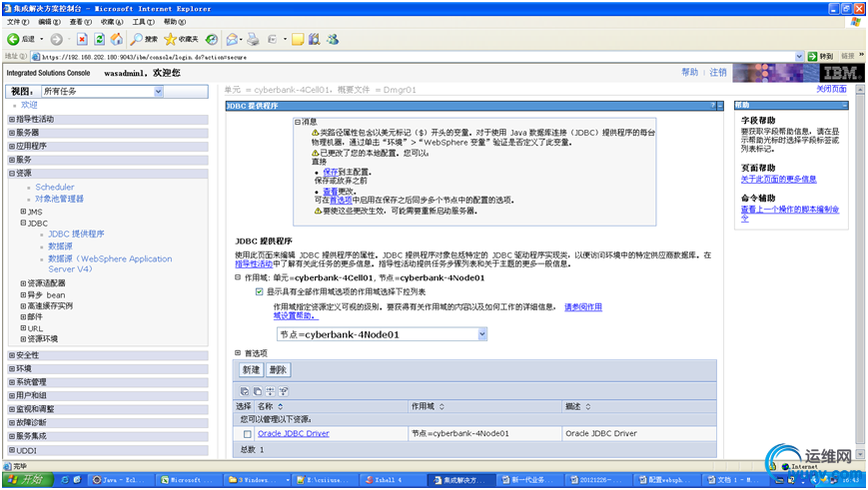
Task: Open the Java - Ecl... taskbar item
Action: pos(121,480)
